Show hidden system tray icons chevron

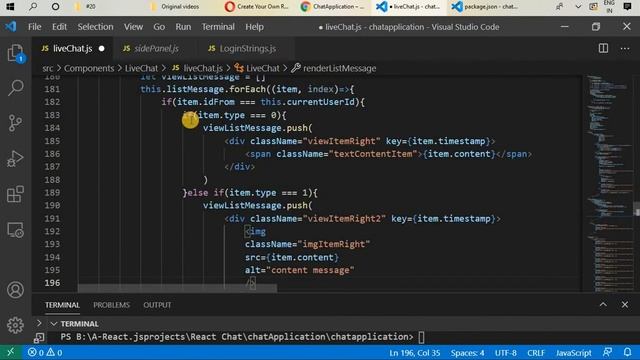click(578, 7)
